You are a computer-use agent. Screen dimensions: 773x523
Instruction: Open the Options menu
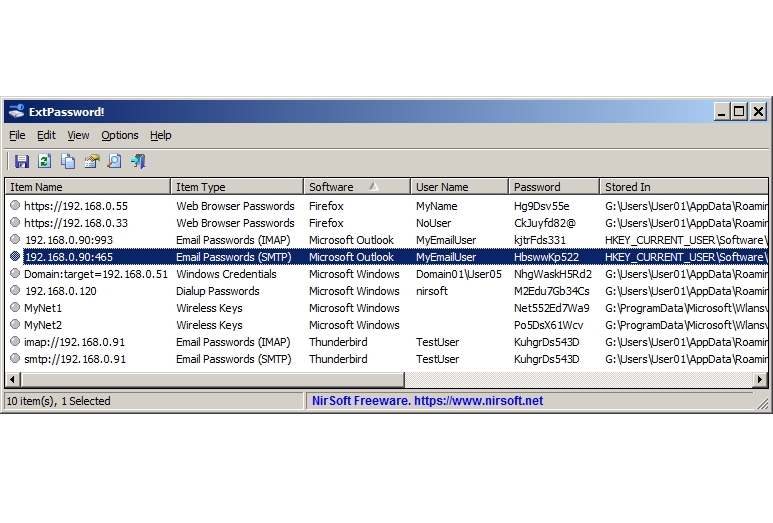coord(120,135)
